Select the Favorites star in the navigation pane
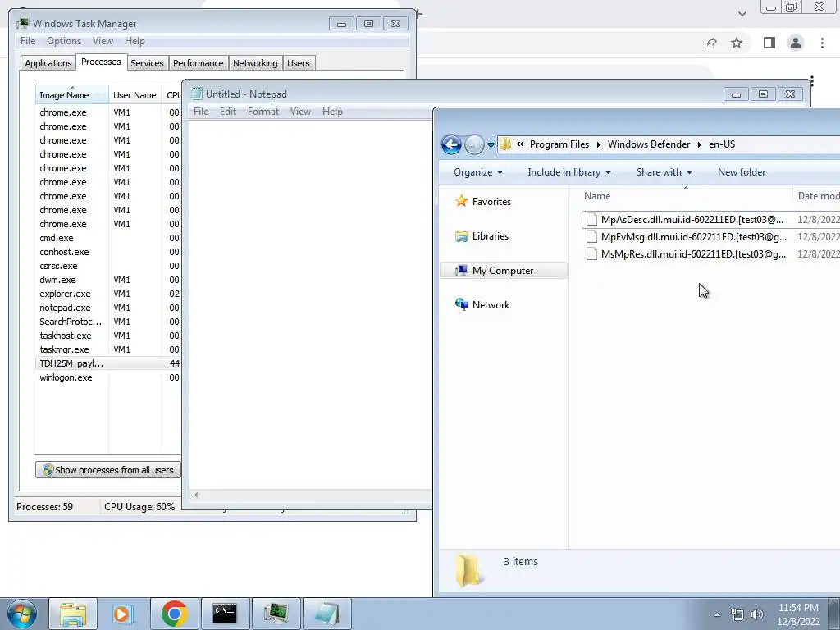This screenshot has height=630, width=840. pos(461,202)
